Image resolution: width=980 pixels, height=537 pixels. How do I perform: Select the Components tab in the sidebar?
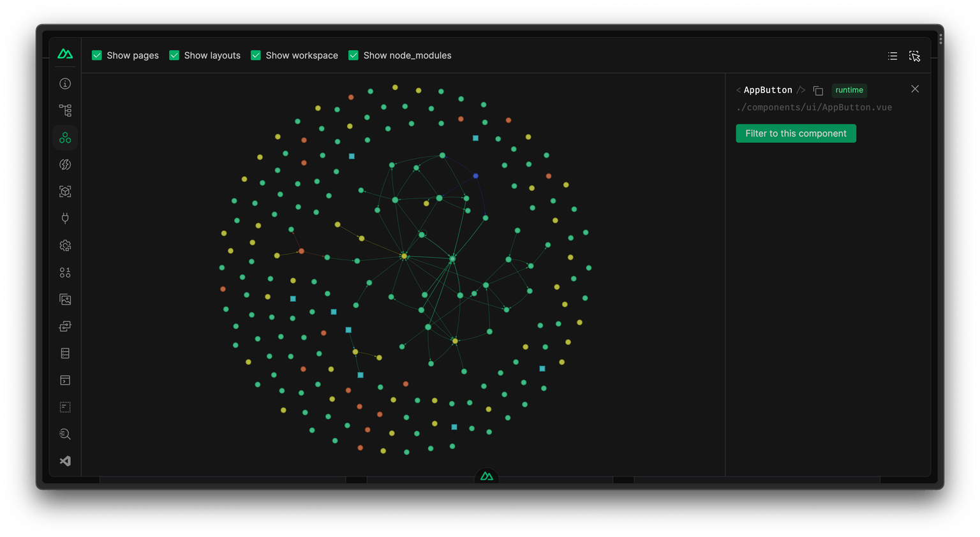point(64,137)
